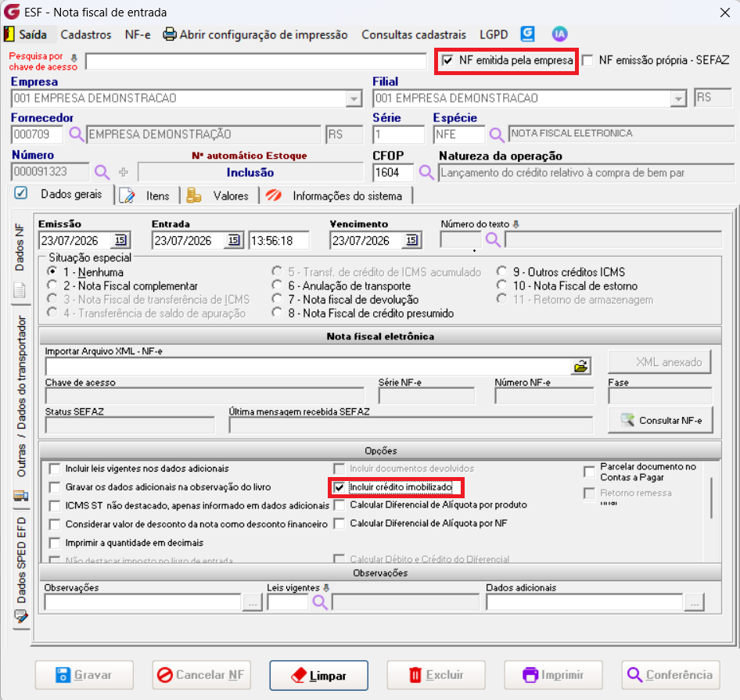Click the Excluir button
Viewport: 740px width, 700px height.
coord(436,675)
